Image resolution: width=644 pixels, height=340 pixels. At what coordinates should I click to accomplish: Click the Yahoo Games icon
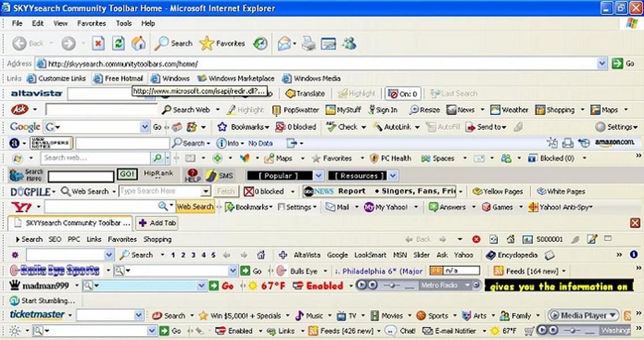(498, 207)
